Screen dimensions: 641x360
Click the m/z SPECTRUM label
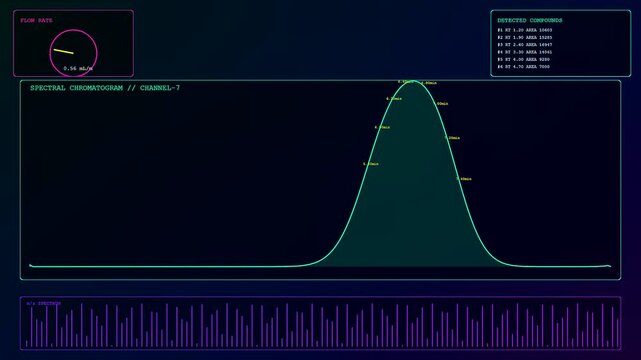[x=44, y=303]
